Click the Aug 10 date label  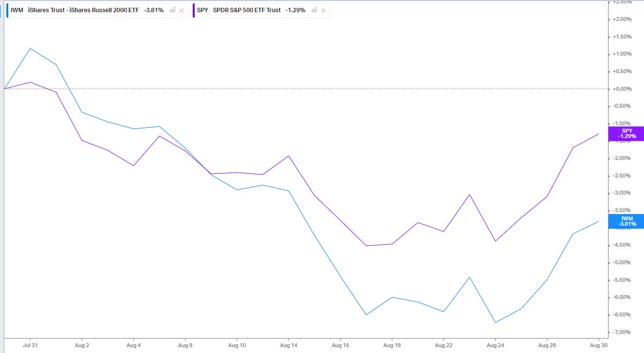click(237, 345)
